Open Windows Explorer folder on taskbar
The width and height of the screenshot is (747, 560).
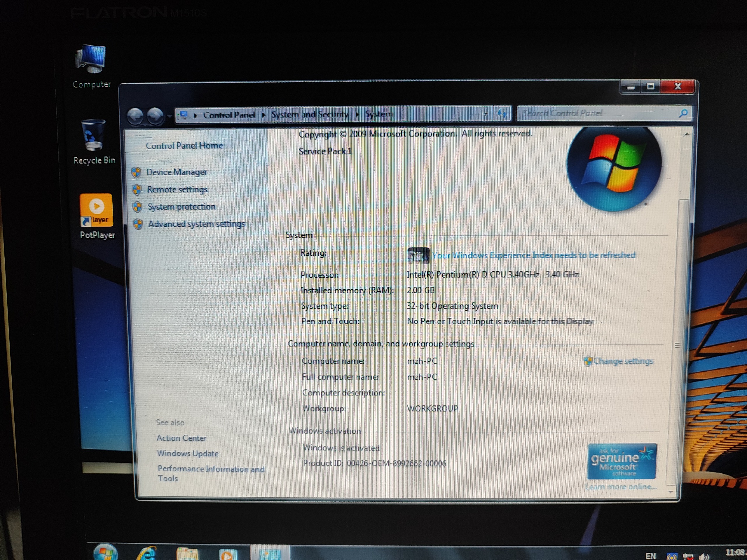[187, 554]
